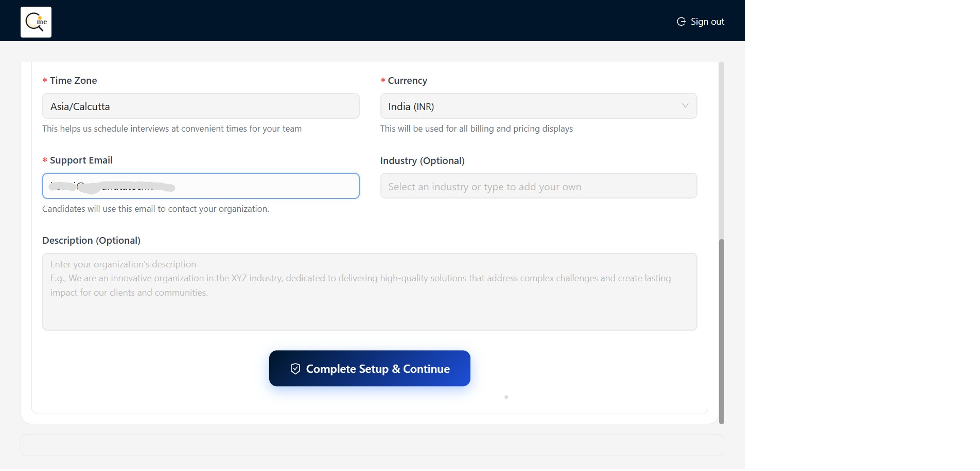Expand the Currency dropdown chevron
The height and width of the screenshot is (471, 980).
point(685,106)
